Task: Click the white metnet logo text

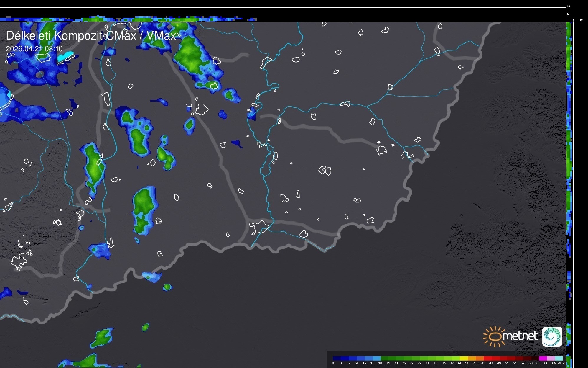Action: (521, 336)
